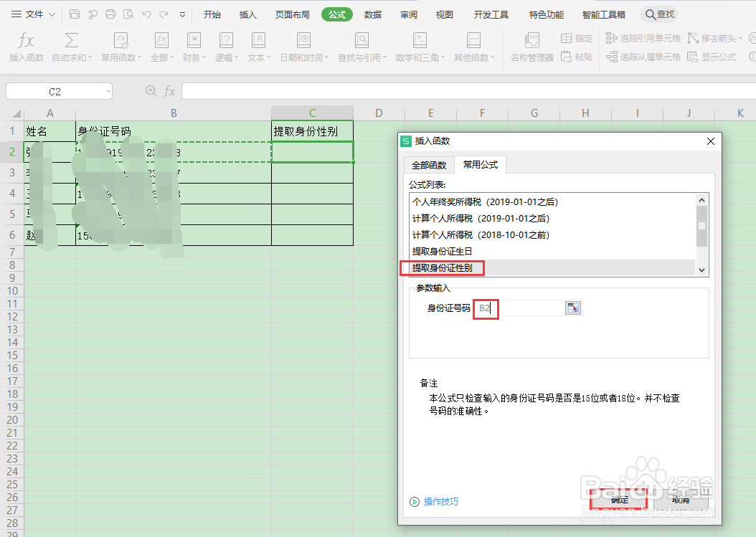Click the 确定 OK button

coord(619,500)
